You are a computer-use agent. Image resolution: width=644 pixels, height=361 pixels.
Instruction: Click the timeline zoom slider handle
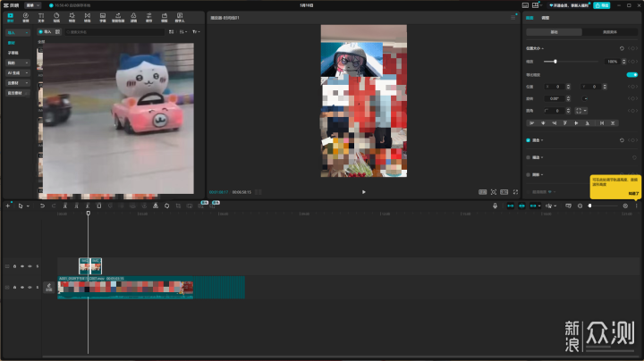point(589,206)
